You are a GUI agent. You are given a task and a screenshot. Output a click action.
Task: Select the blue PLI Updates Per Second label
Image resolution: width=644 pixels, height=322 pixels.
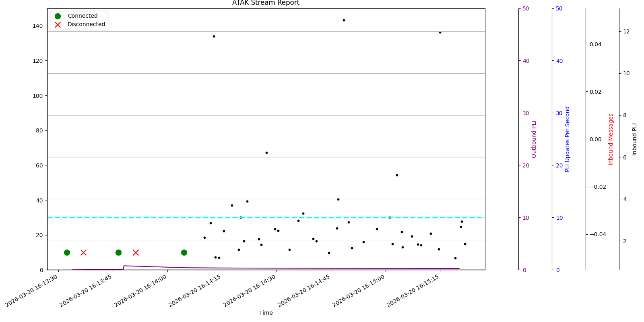coord(568,139)
